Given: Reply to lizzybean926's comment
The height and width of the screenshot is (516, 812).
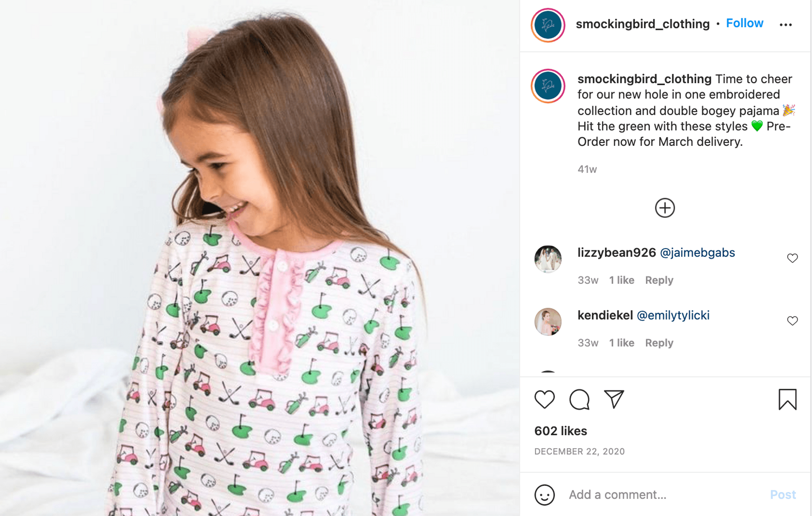Looking at the screenshot, I should point(659,280).
